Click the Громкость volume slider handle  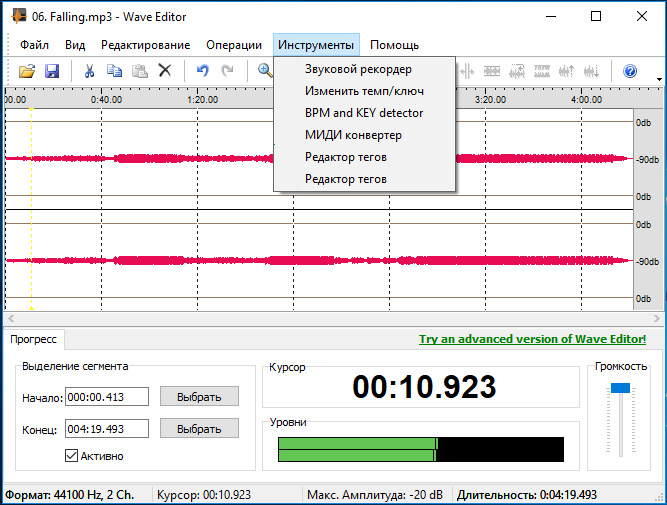(620, 388)
